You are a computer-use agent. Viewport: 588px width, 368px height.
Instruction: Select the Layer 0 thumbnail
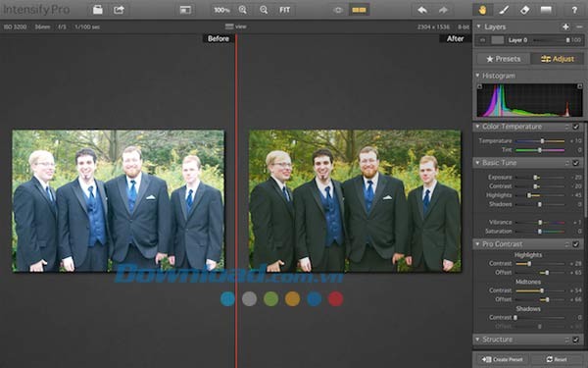point(498,40)
